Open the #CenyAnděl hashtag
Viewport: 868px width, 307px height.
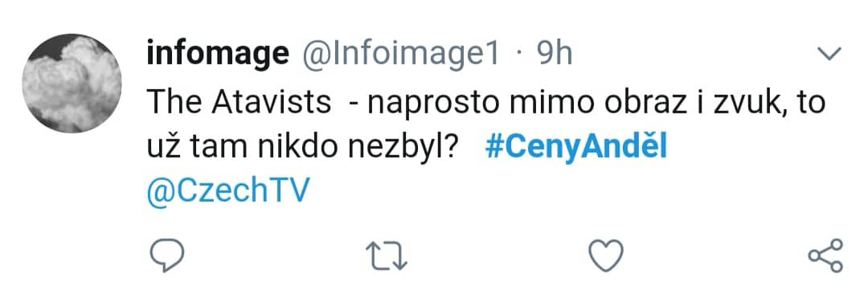point(575,148)
